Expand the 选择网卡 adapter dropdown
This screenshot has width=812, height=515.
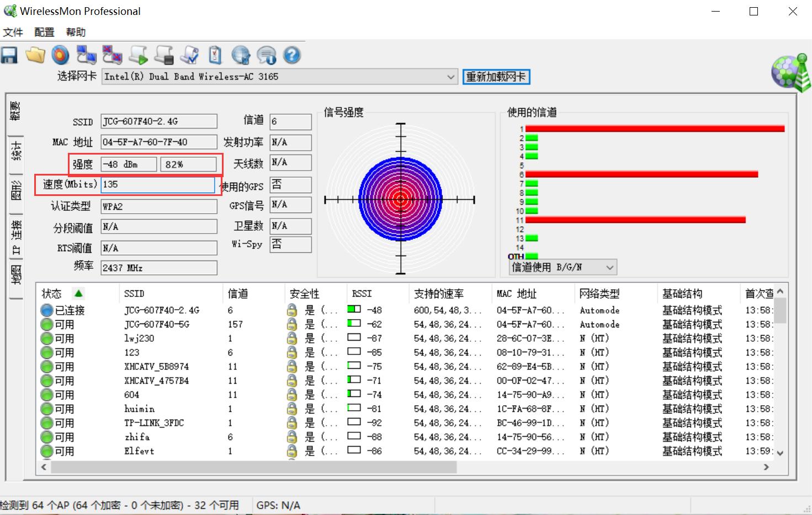(x=451, y=77)
